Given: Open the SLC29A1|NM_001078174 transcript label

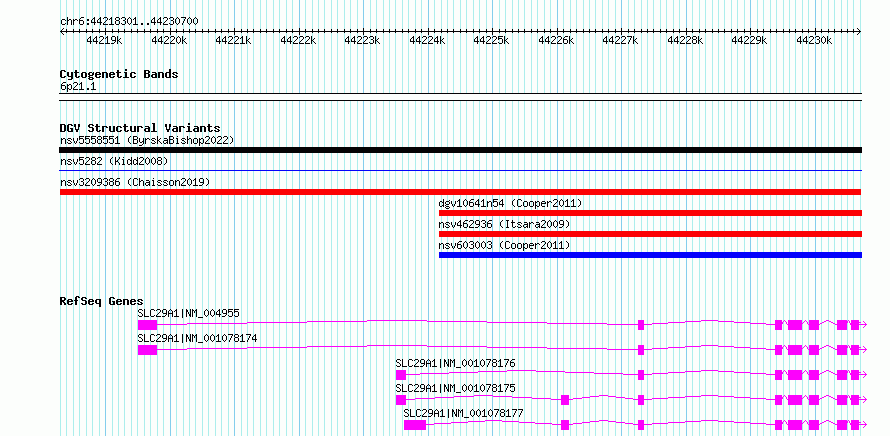Looking at the screenshot, I should 198,338.
